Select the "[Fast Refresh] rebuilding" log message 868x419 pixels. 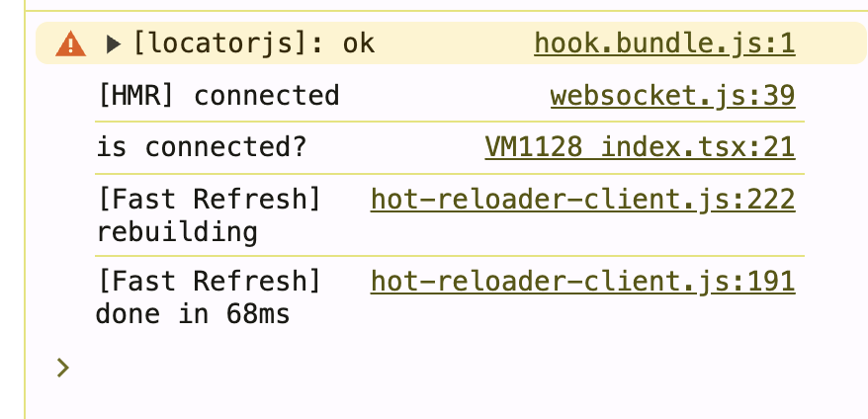point(209,216)
